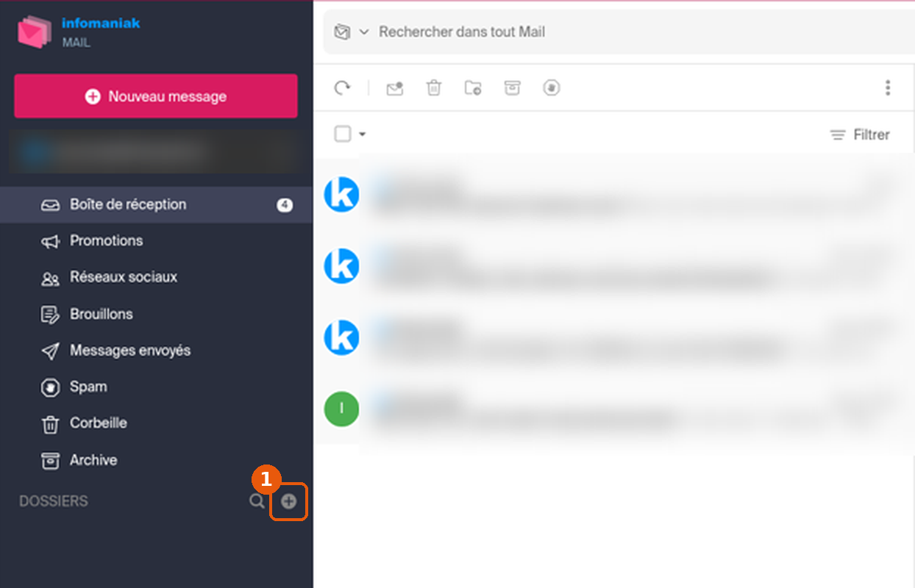Click the DOSSIERS section label
The width and height of the screenshot is (915, 588).
coord(54,501)
